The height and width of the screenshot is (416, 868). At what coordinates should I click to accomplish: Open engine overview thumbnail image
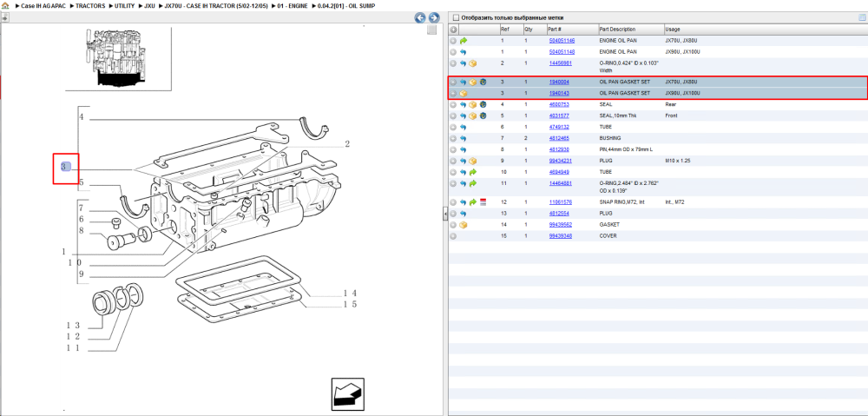point(118,58)
